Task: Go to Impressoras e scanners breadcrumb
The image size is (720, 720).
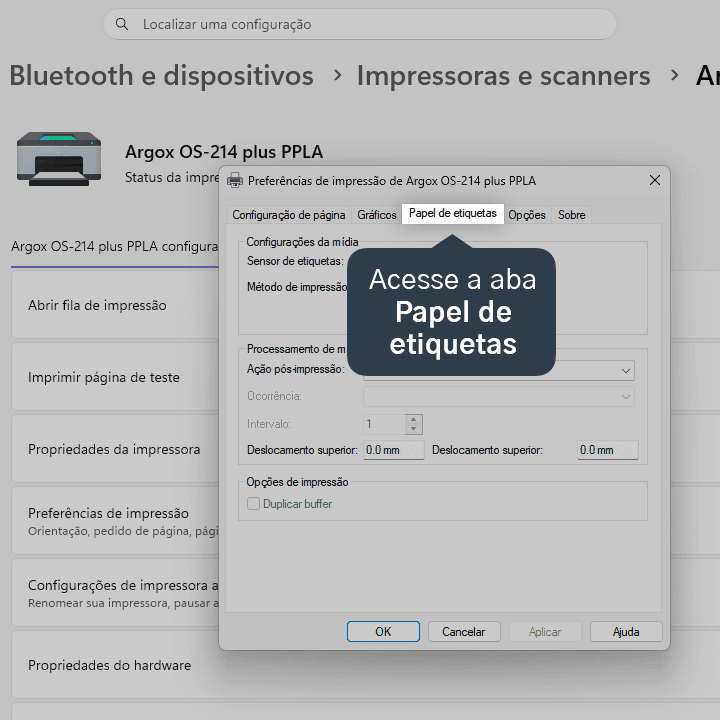Action: click(504, 75)
